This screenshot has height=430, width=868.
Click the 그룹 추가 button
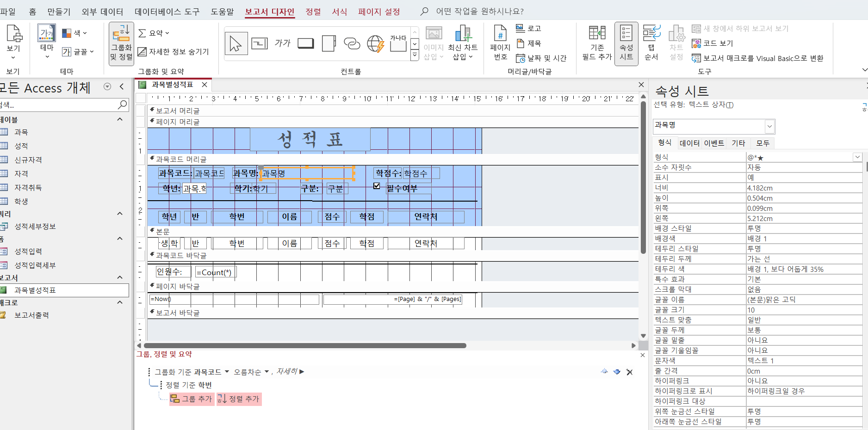click(x=192, y=399)
